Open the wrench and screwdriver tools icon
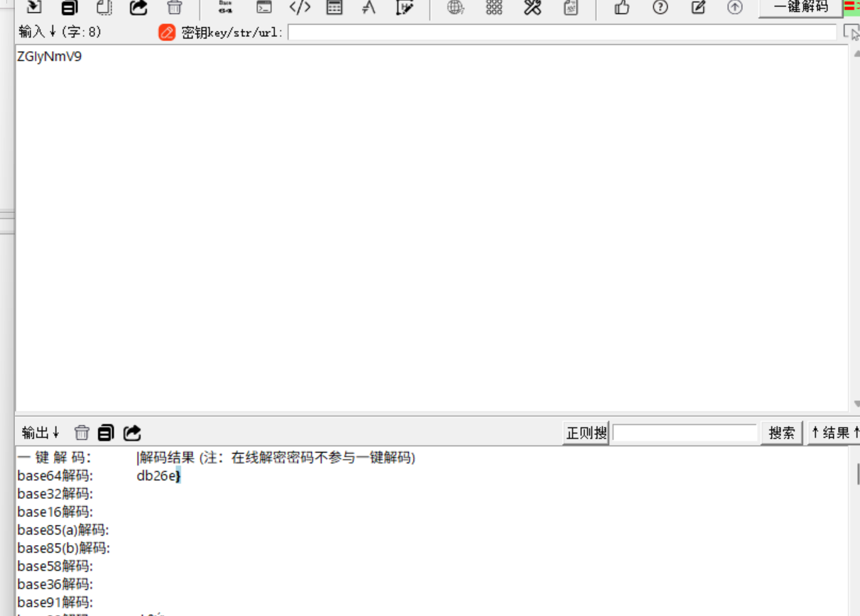The height and width of the screenshot is (616, 860). [x=533, y=8]
